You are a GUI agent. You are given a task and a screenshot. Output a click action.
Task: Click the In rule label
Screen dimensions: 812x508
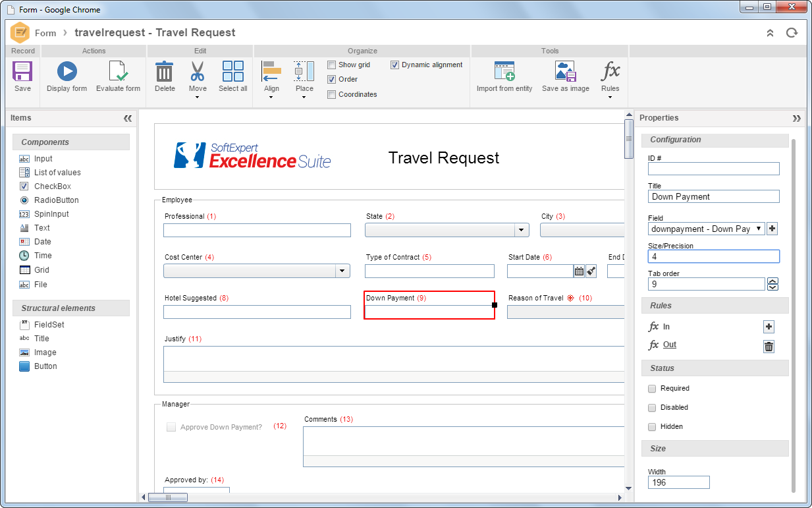[666, 327]
